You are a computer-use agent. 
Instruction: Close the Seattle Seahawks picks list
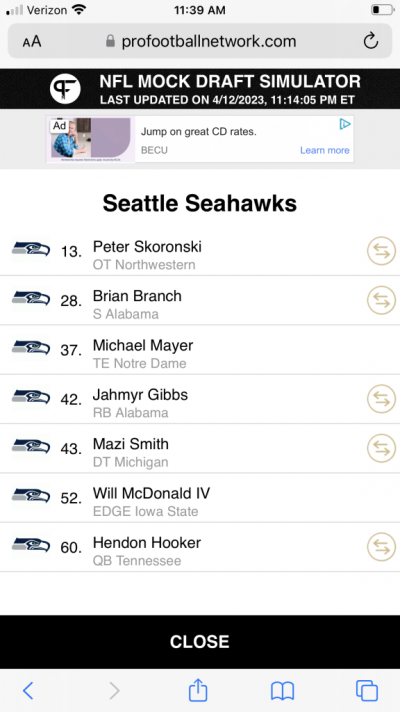(x=200, y=642)
